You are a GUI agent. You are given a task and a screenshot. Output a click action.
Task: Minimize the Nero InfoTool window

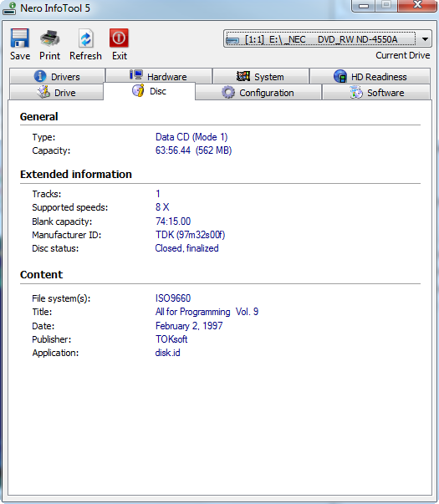click(364, 6)
